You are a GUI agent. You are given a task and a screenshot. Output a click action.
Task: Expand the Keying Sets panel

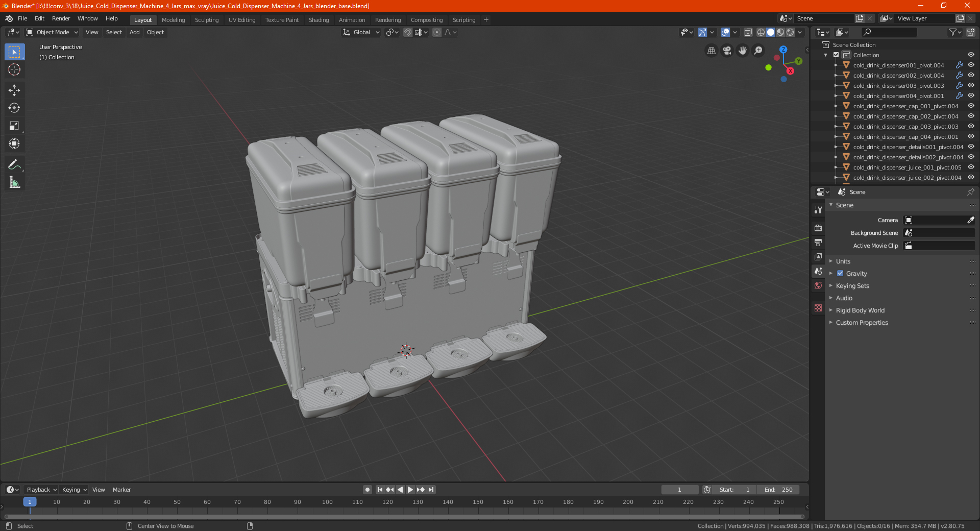tap(852, 286)
